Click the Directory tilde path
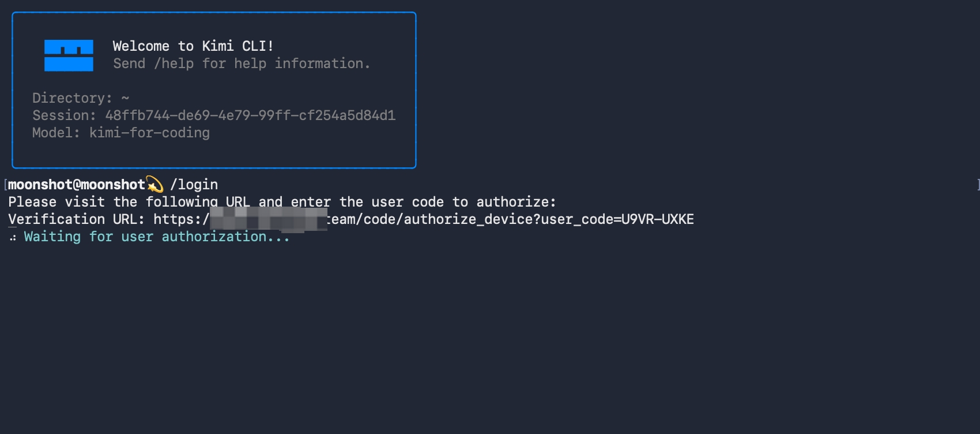The height and width of the screenshot is (434, 980). click(x=125, y=98)
